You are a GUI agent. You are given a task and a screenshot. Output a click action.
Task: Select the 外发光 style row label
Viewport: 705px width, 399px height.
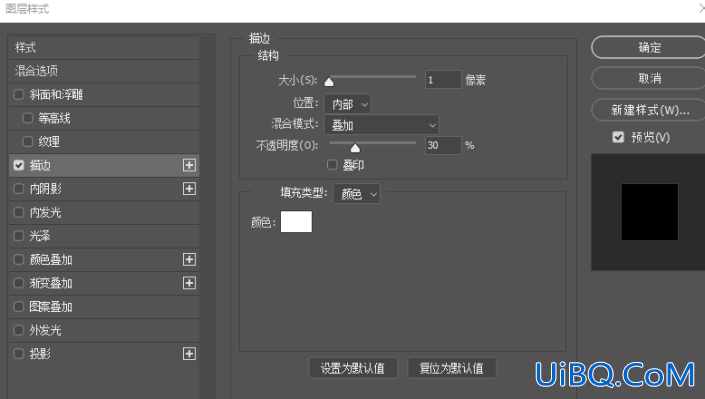tap(45, 330)
